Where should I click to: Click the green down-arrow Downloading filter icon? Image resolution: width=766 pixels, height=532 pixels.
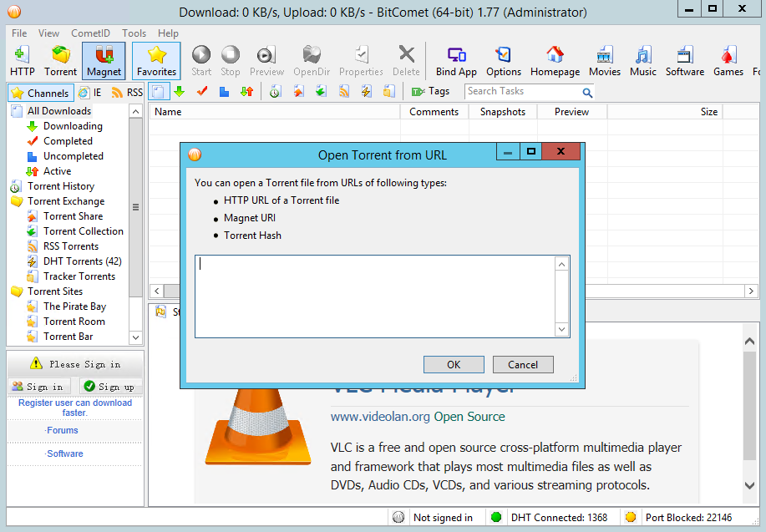click(x=180, y=91)
